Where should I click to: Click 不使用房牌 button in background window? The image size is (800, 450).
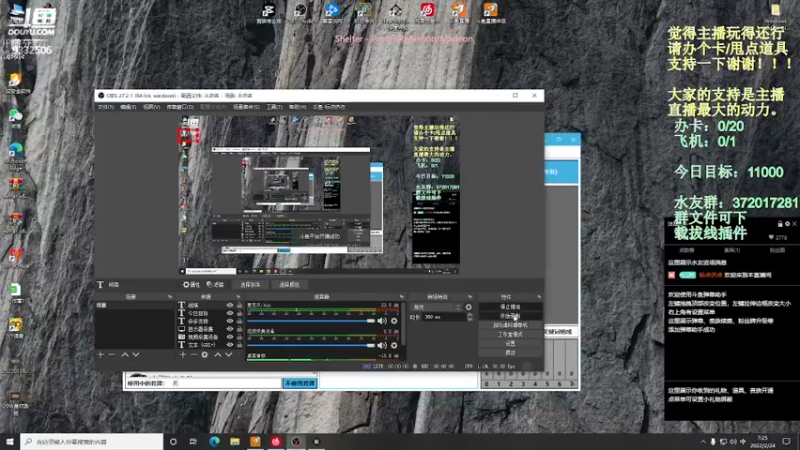pyautogui.click(x=300, y=383)
